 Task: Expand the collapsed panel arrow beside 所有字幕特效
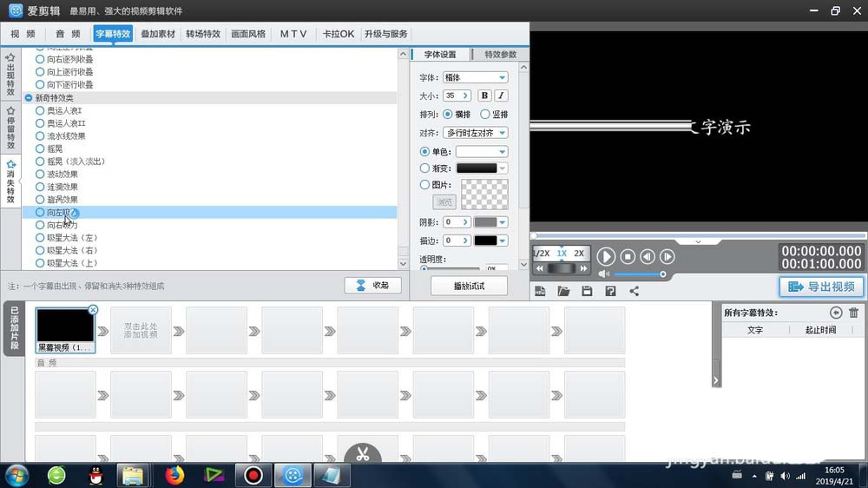[x=716, y=380]
